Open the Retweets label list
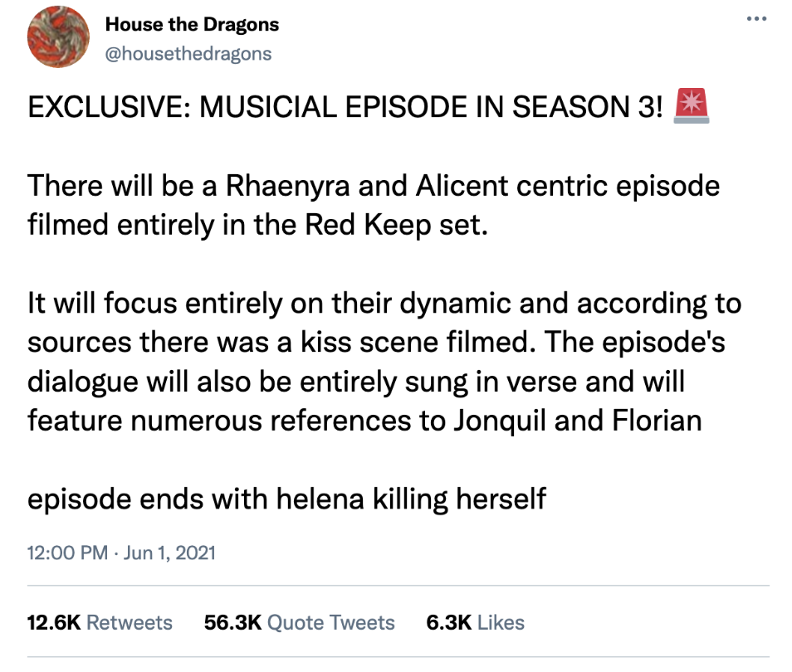Screen dimensions: 792x672 [x=130, y=622]
